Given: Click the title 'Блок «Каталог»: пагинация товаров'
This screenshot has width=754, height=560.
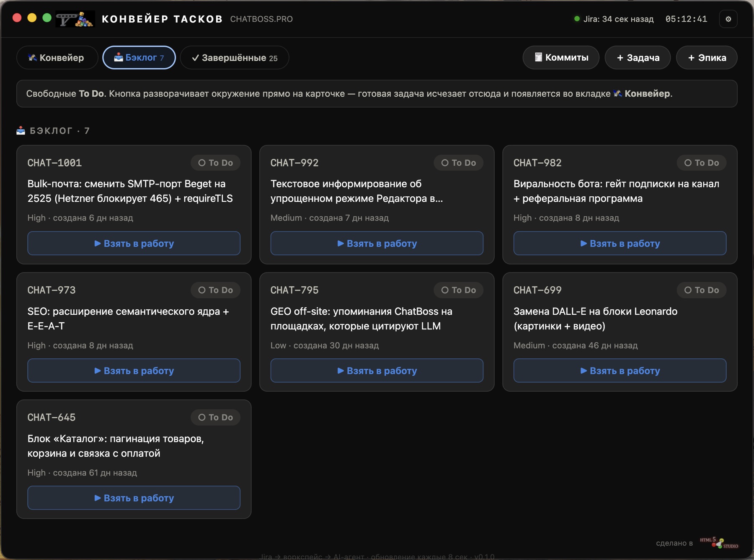Looking at the screenshot, I should pos(116,446).
